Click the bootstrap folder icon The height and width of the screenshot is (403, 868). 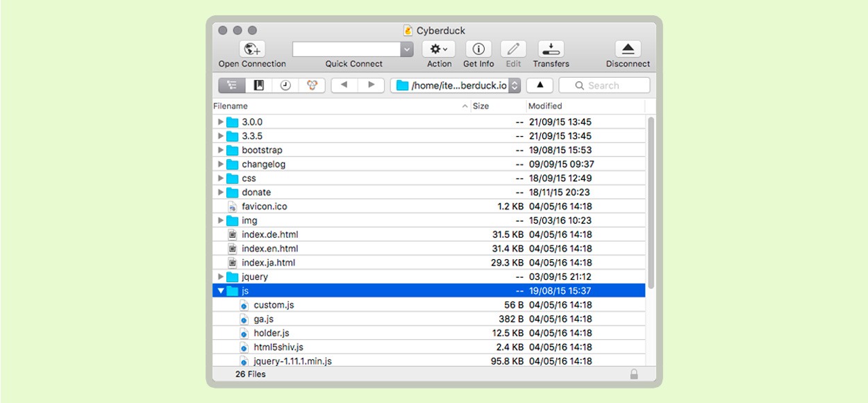point(233,150)
